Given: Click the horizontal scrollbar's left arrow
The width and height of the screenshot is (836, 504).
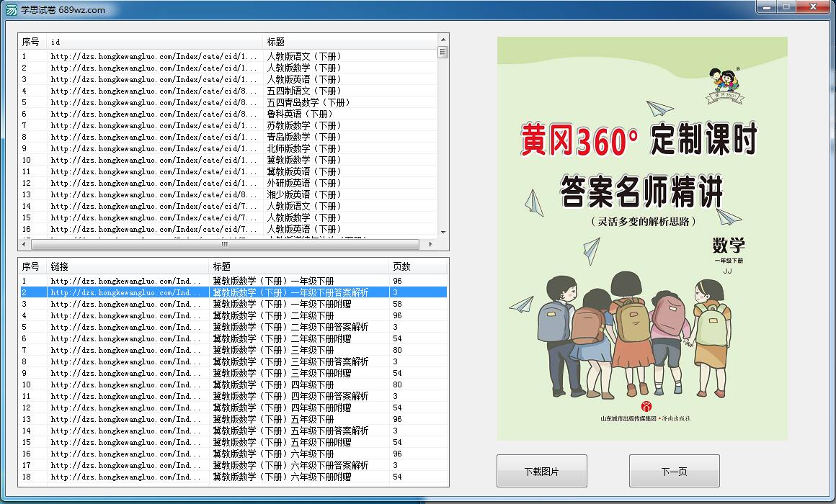Looking at the screenshot, I should [24, 244].
